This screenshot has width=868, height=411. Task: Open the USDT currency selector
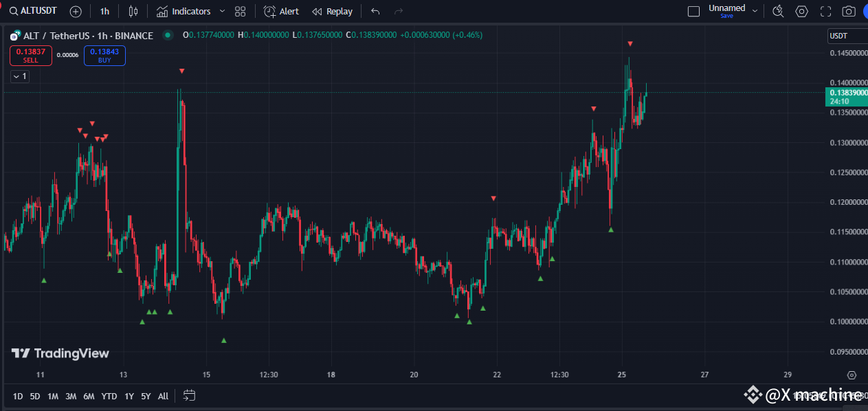[847, 36]
